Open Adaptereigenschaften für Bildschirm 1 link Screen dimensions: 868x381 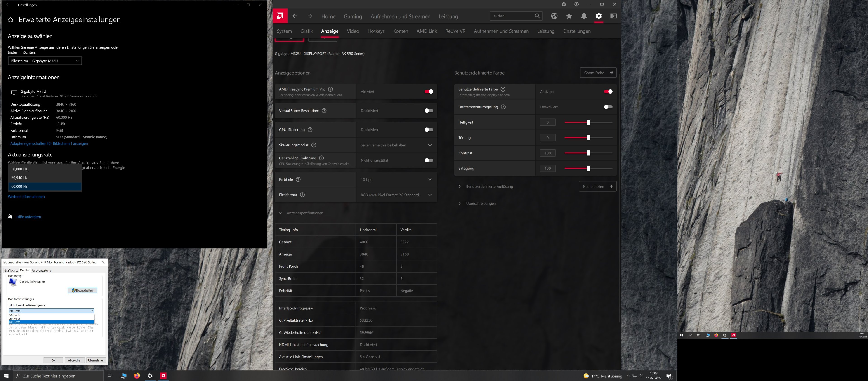tap(49, 143)
